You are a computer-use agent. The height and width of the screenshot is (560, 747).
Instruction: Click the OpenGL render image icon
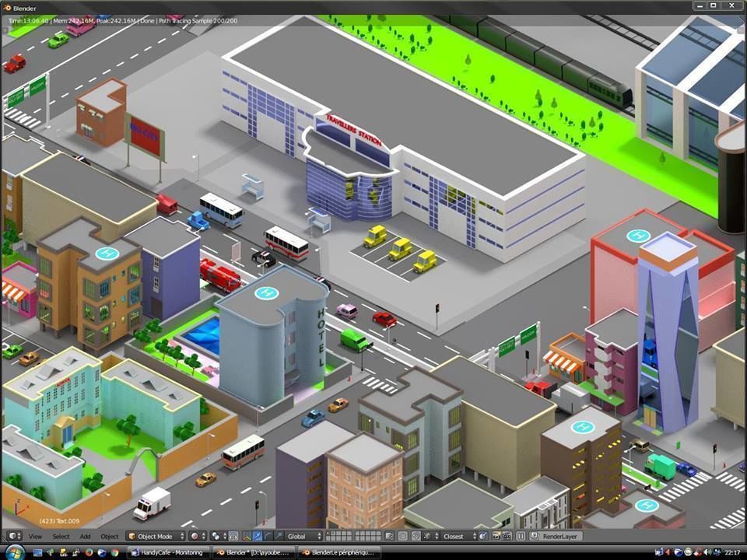pyautogui.click(x=496, y=536)
